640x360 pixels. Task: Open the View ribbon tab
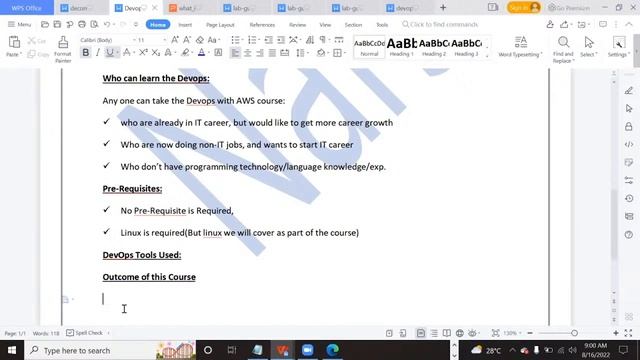325,25
